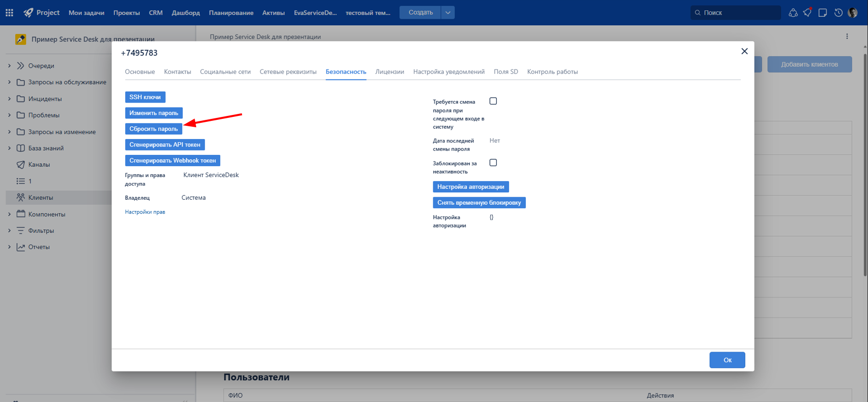Focus the Поиск search field
The image size is (868, 402).
(735, 13)
